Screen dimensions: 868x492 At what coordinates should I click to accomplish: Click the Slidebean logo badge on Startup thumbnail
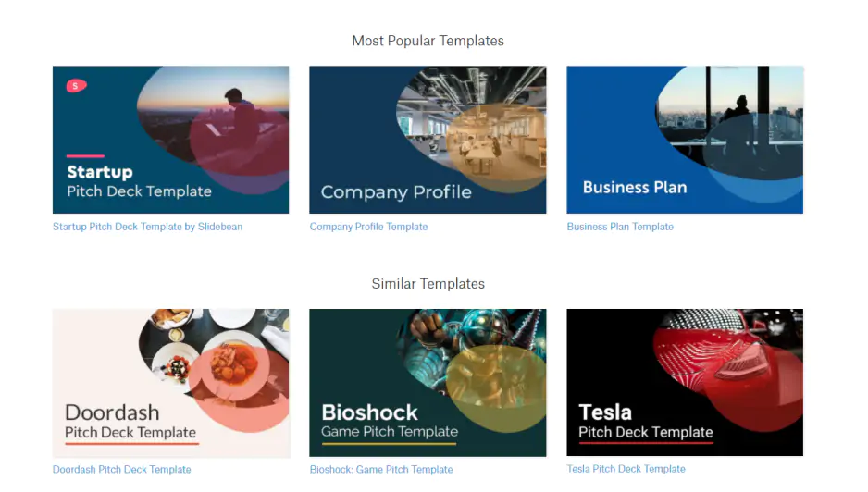coord(76,86)
